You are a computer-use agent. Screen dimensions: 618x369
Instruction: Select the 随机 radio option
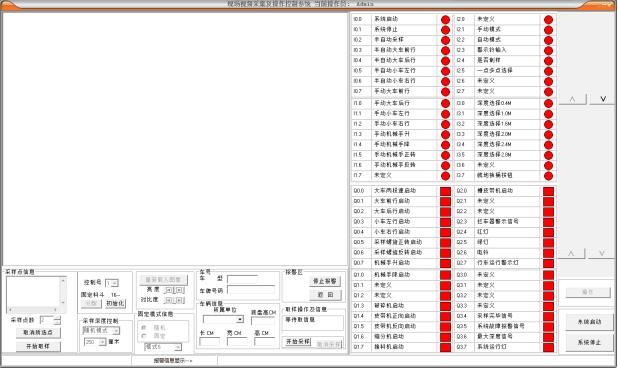coord(143,328)
